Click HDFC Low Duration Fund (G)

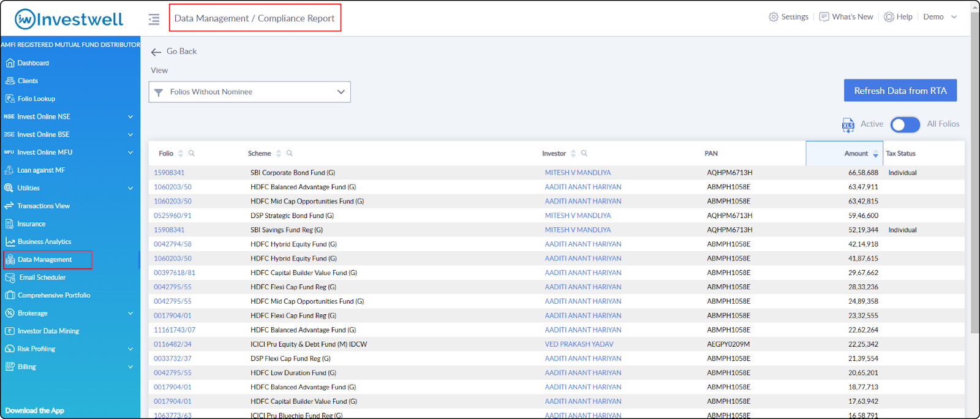click(x=293, y=373)
